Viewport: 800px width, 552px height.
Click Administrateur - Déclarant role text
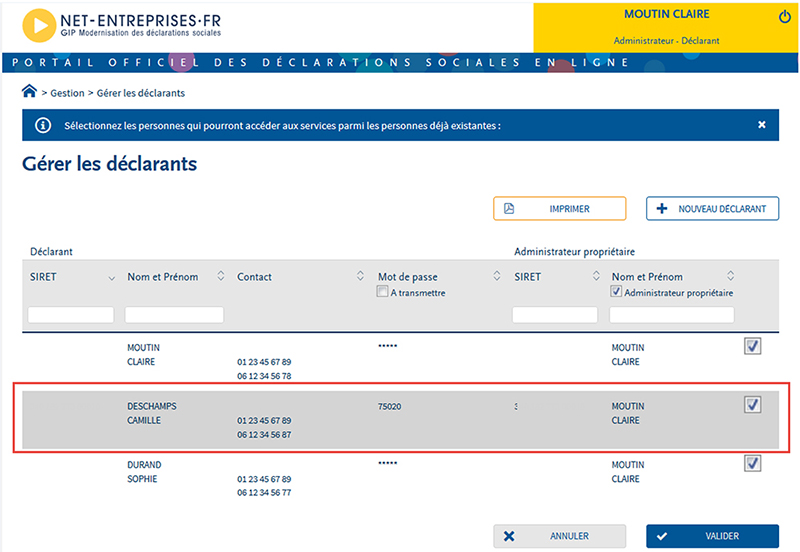click(x=666, y=40)
